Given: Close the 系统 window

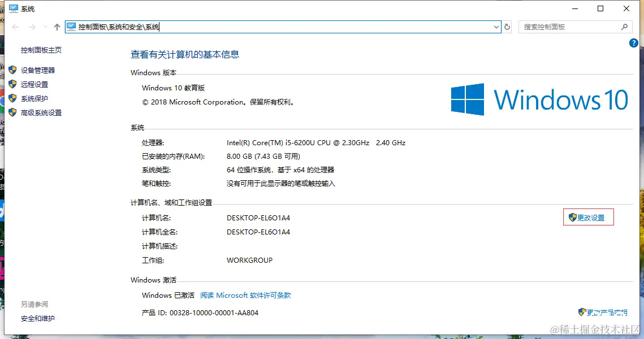Looking at the screenshot, I should (626, 8).
